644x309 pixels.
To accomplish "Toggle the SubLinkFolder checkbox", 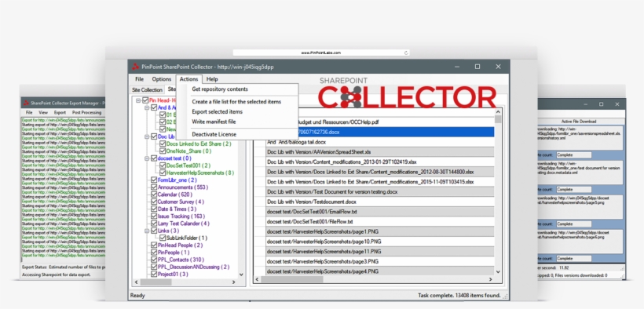I will (x=163, y=238).
